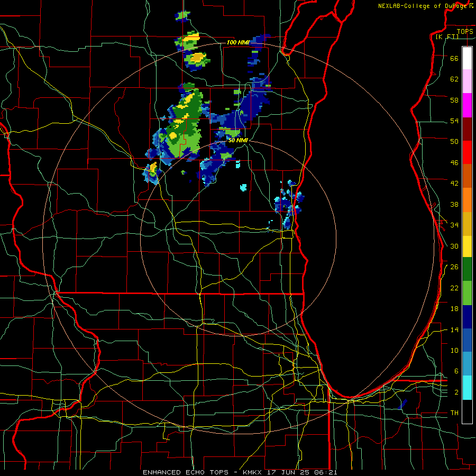Image resolution: width=476 pixels, height=476 pixels.
Task: Click the 50 NMI range ring label
Action: pyautogui.click(x=238, y=141)
